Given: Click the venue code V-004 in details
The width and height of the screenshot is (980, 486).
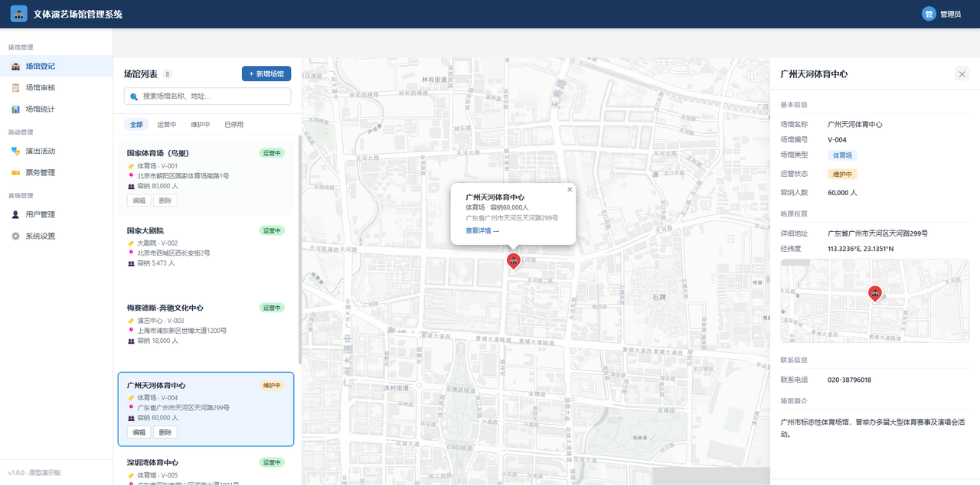Looking at the screenshot, I should pyautogui.click(x=837, y=140).
